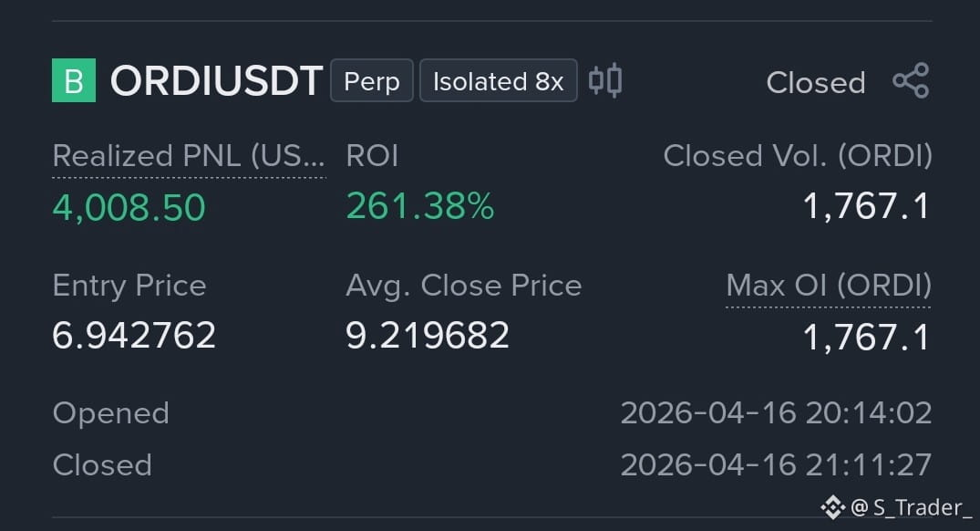Open the share icon next to Closed
The image size is (980, 531).
(x=912, y=80)
